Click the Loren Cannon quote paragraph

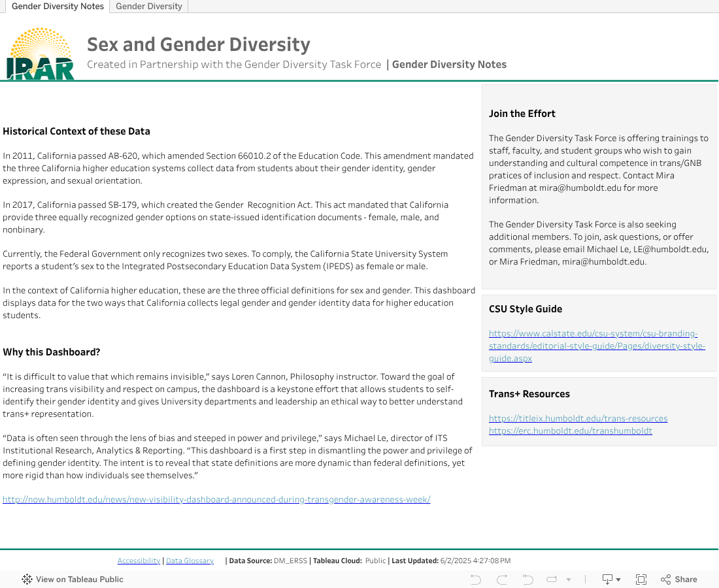point(233,395)
